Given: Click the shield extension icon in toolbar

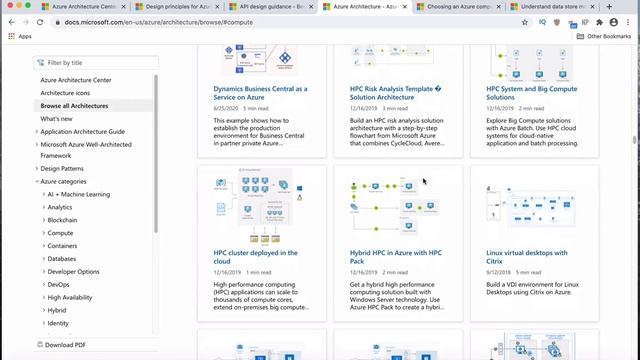Looking at the screenshot, I should [557, 22].
